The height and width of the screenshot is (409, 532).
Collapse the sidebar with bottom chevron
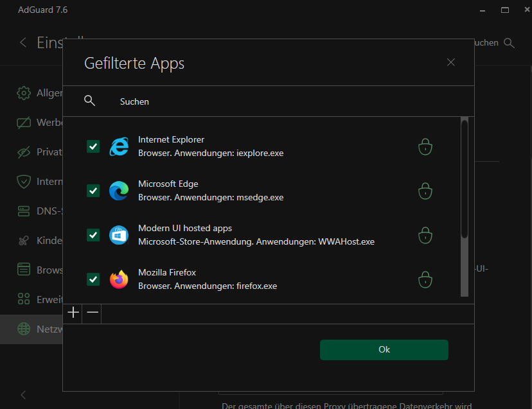23,394
